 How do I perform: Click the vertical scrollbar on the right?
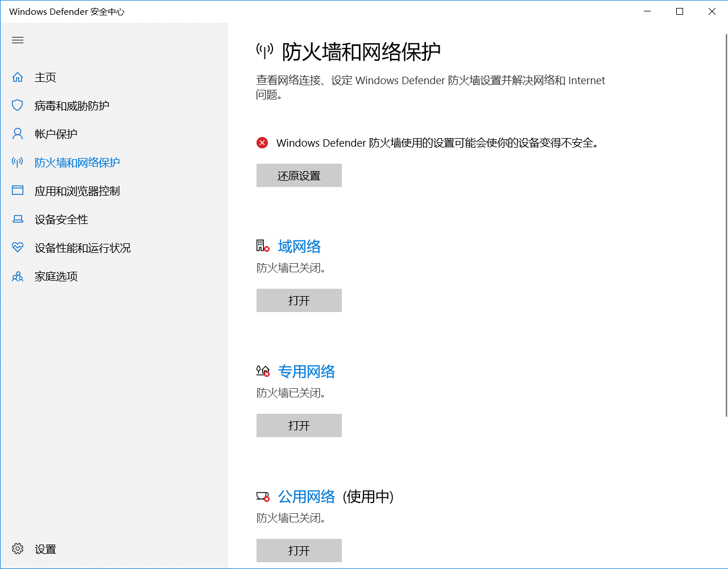726,225
